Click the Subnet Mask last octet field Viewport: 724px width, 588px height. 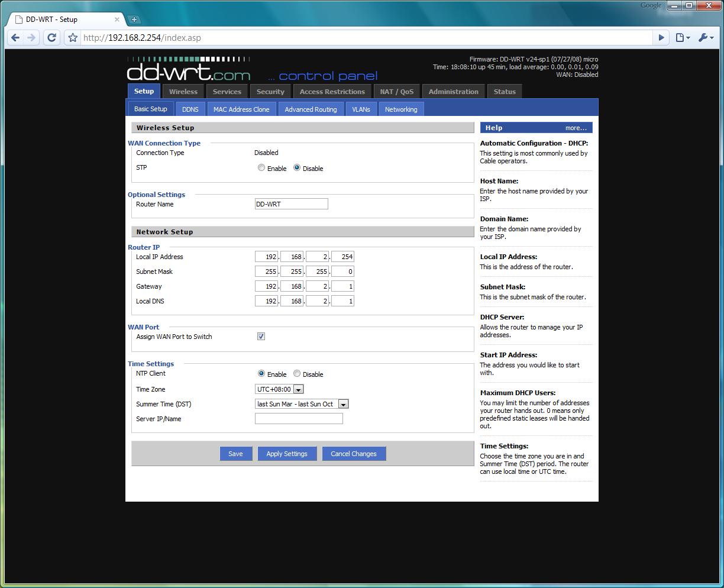tap(342, 272)
